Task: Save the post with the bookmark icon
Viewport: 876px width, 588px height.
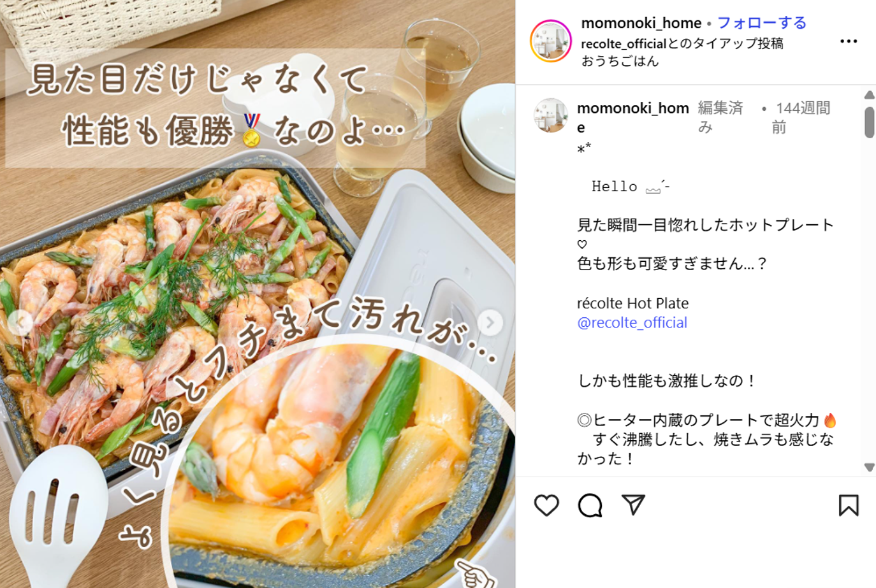Action: [x=848, y=505]
